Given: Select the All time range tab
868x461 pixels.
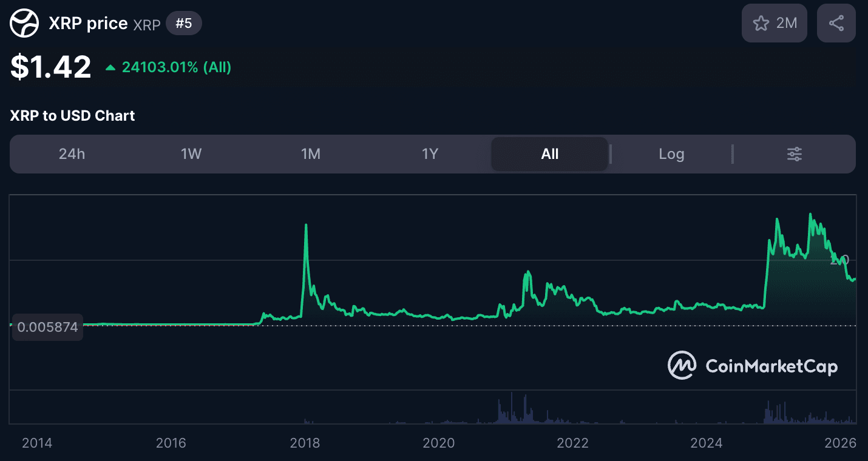Looking at the screenshot, I should click(549, 154).
